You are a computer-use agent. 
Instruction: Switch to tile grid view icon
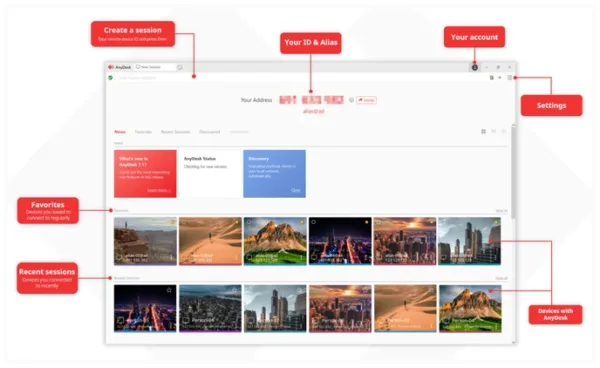point(483,132)
